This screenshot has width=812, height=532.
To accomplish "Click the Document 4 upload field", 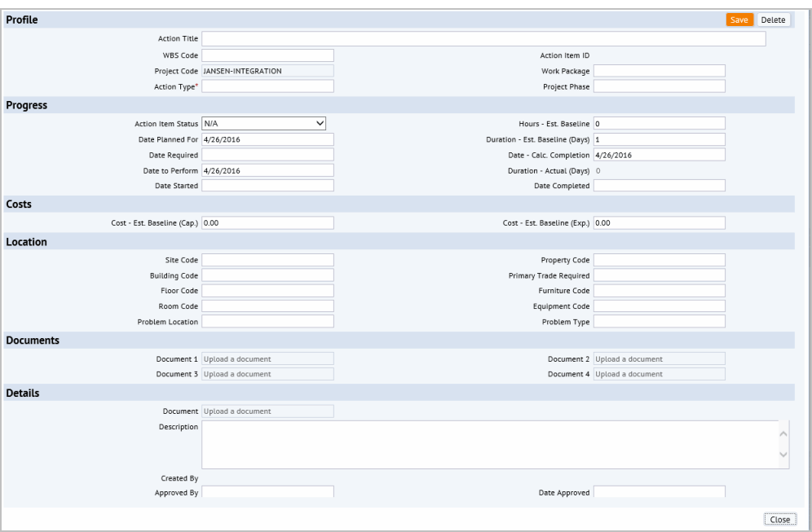I will [659, 374].
